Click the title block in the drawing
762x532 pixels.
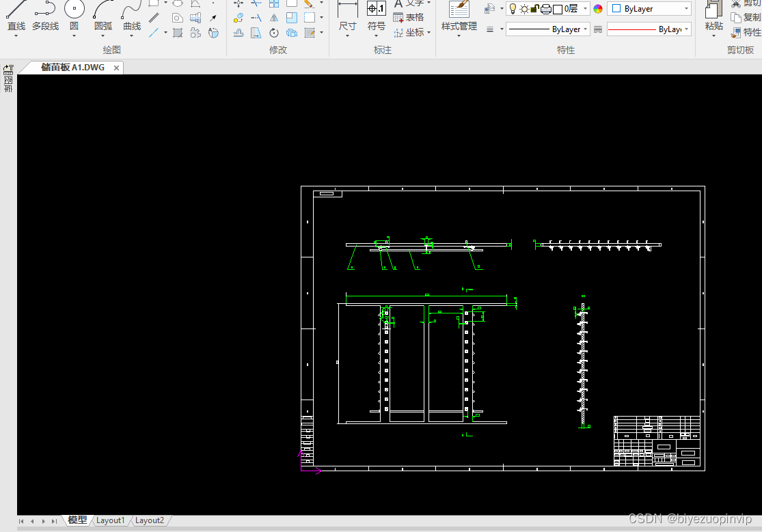(657, 440)
